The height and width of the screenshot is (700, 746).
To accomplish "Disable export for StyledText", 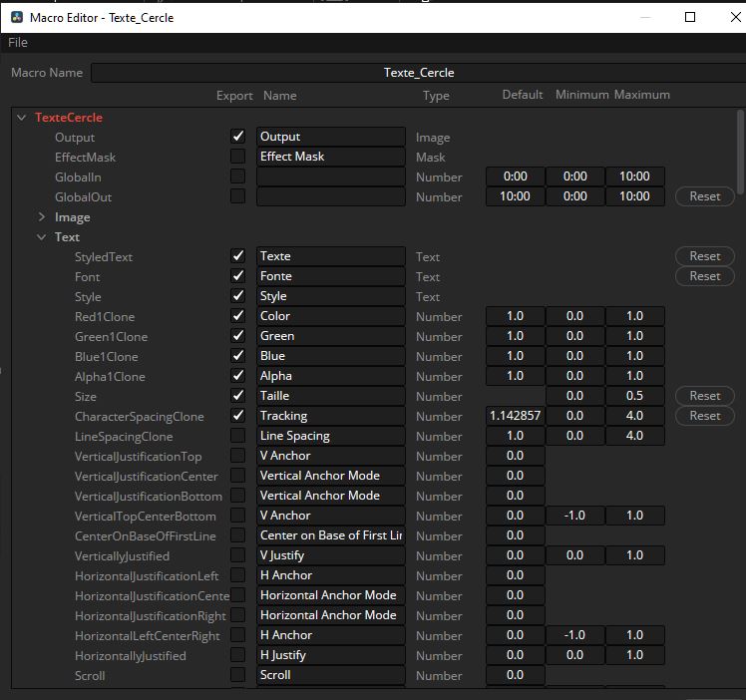I will point(237,256).
